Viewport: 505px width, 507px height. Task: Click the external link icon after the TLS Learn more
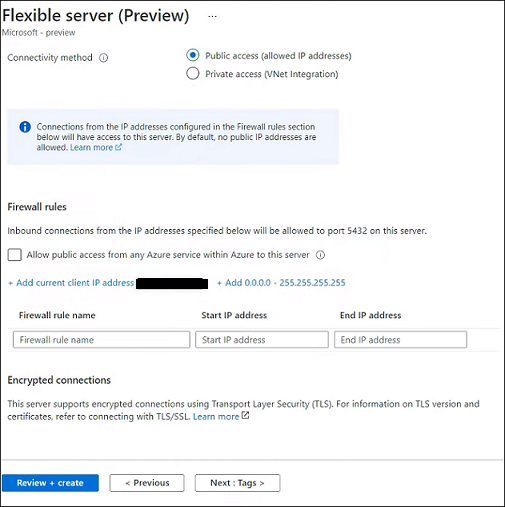pos(245,415)
